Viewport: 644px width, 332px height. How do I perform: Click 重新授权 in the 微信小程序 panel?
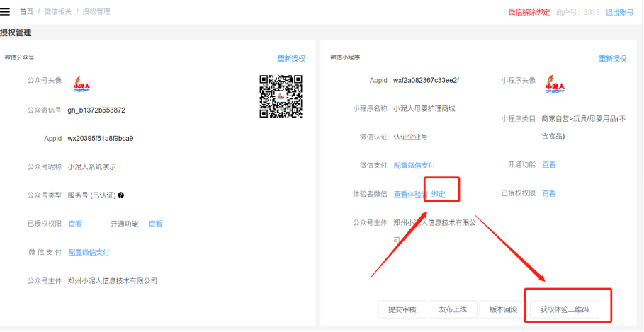tap(613, 59)
